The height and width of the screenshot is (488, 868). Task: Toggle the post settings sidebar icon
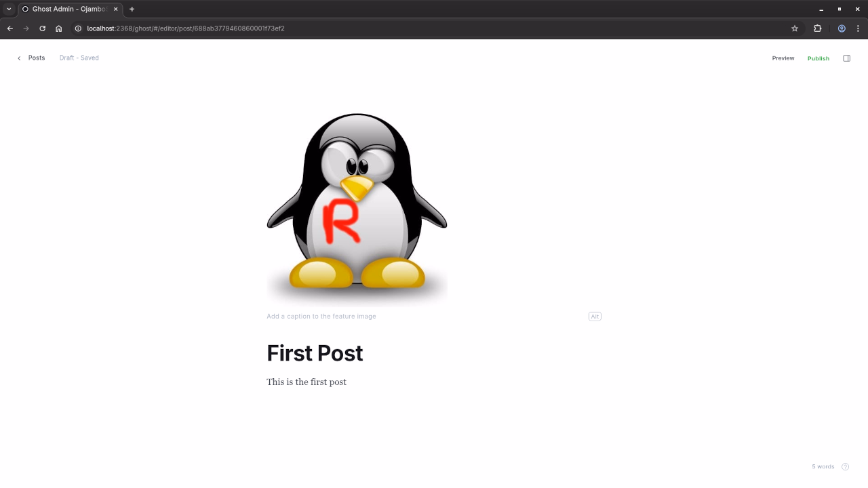[846, 58]
